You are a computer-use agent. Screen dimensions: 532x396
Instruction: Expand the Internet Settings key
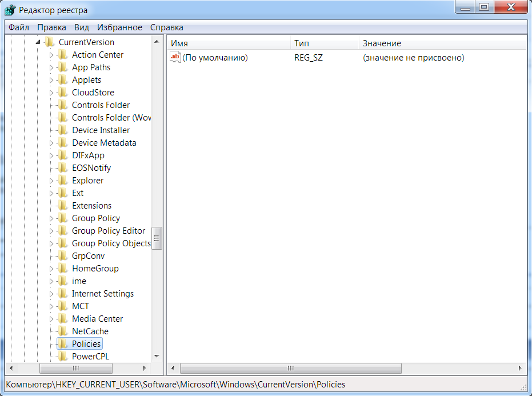coord(51,294)
